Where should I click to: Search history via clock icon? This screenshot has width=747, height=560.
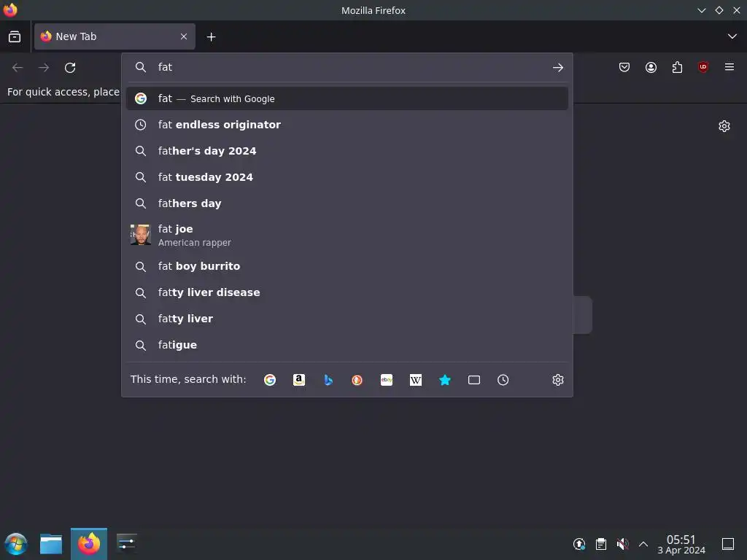click(503, 379)
